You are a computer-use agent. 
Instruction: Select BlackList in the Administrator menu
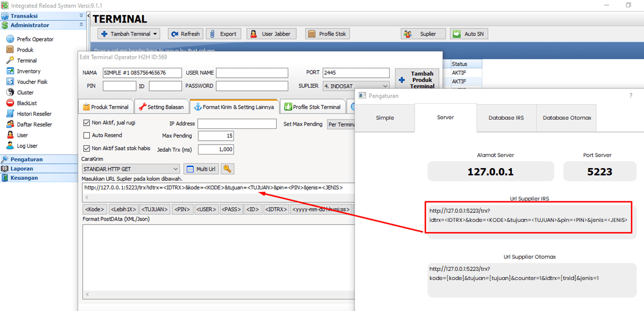26,103
